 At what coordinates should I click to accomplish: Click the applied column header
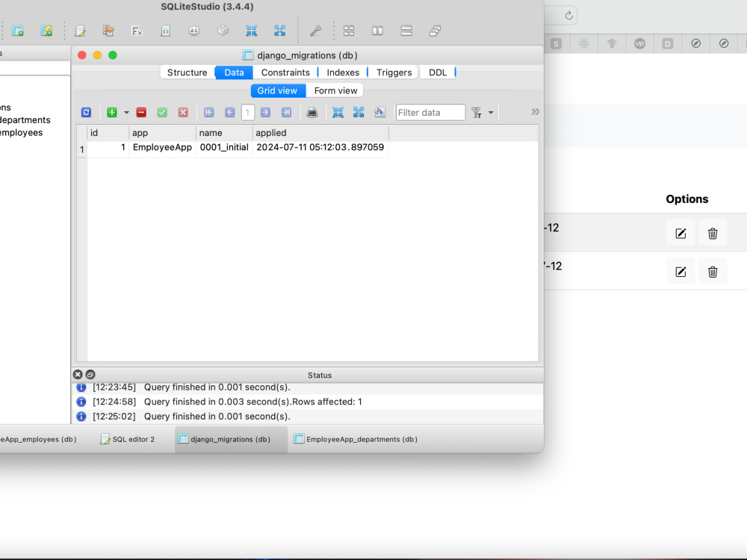[320, 133]
